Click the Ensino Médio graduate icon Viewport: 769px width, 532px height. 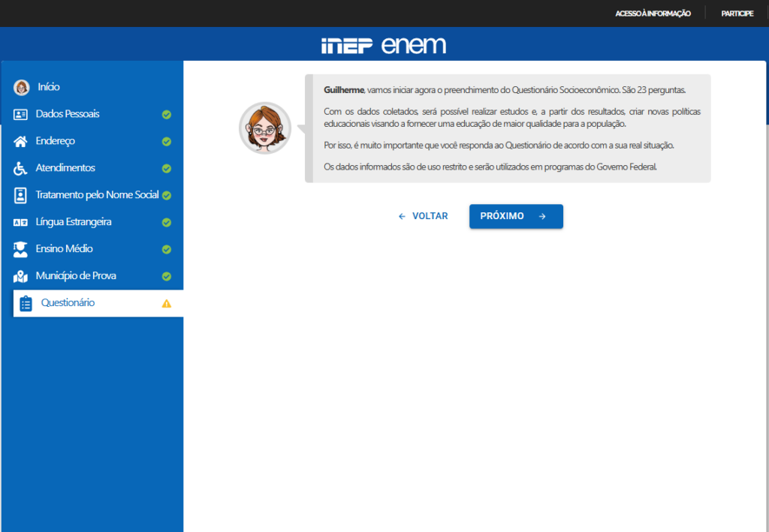pyautogui.click(x=20, y=249)
